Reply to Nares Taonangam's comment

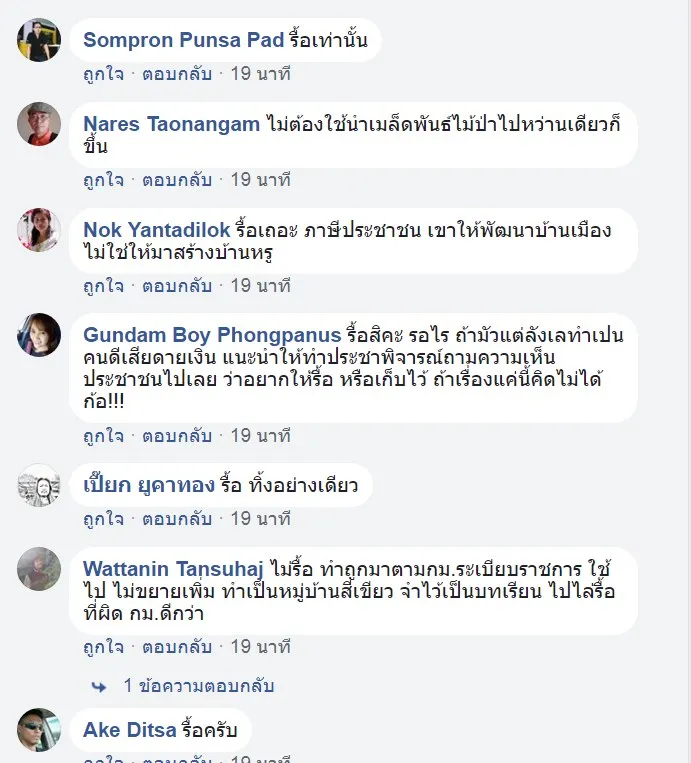[x=176, y=180]
